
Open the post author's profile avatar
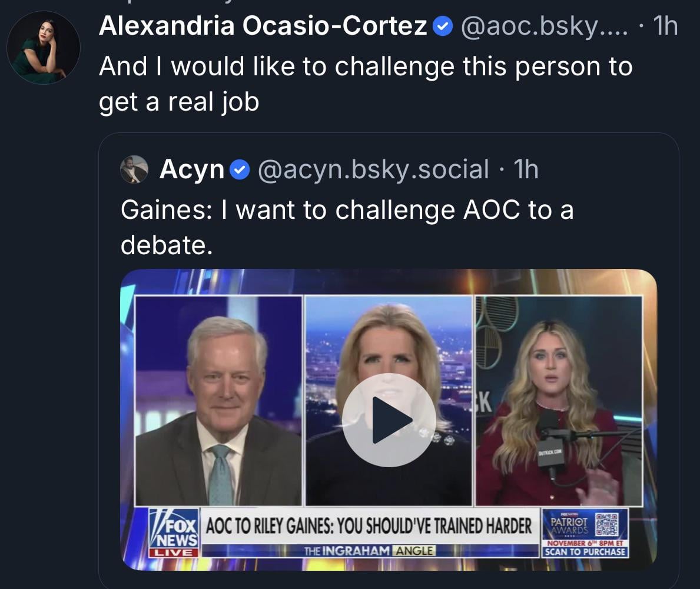pos(43,47)
